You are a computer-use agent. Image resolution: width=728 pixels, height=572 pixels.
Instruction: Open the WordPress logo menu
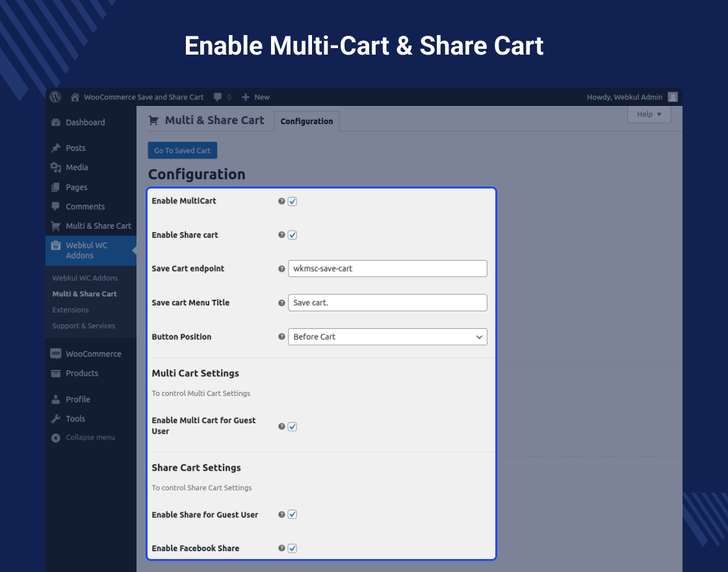click(56, 97)
